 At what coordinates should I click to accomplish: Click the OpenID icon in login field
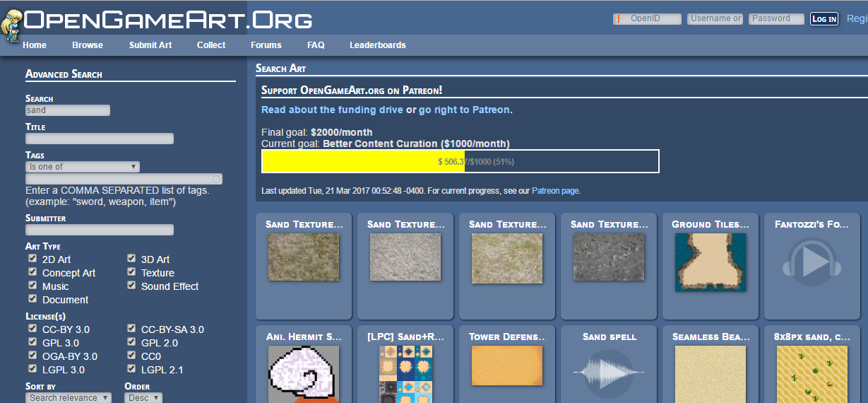(618, 19)
